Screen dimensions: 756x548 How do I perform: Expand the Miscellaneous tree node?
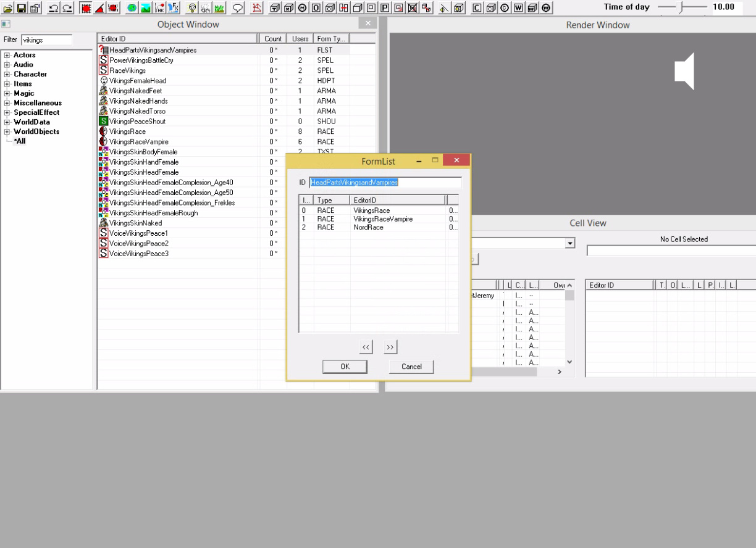(x=7, y=102)
